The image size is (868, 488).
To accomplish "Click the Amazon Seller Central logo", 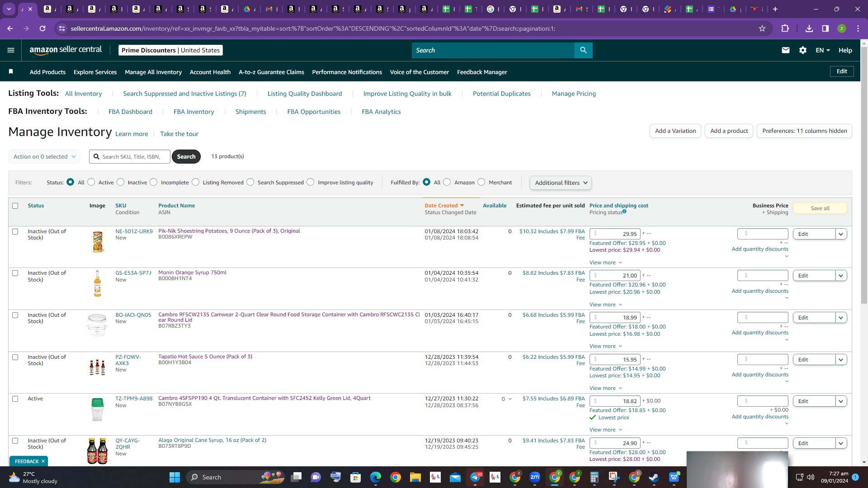I will (66, 50).
